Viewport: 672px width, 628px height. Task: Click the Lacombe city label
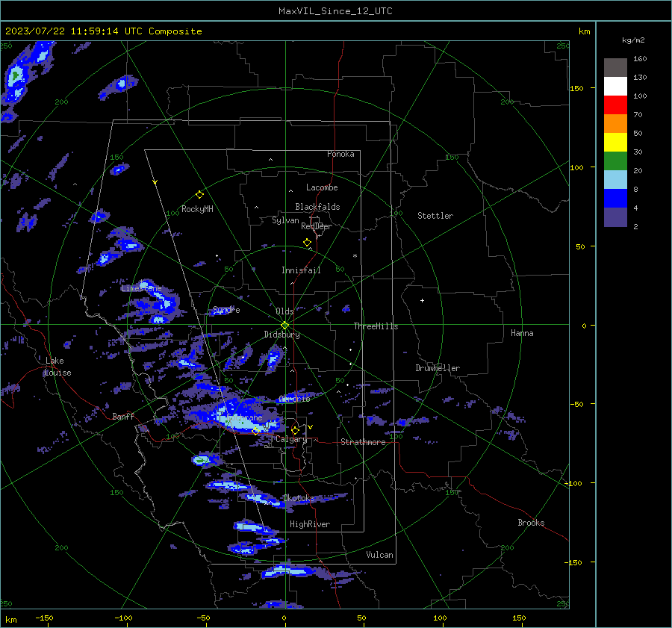pos(322,187)
